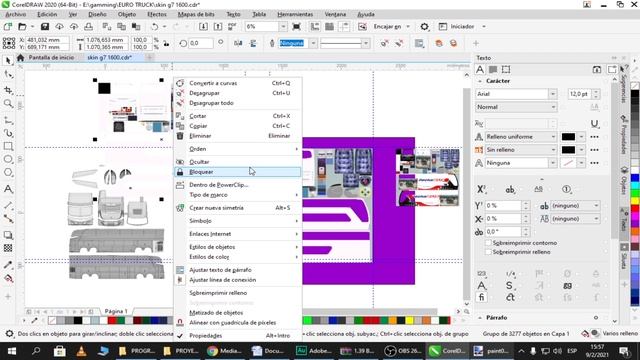640x360 pixels.
Task: Click Character tab icon in Texto docker
Action: pyautogui.click(x=480, y=69)
